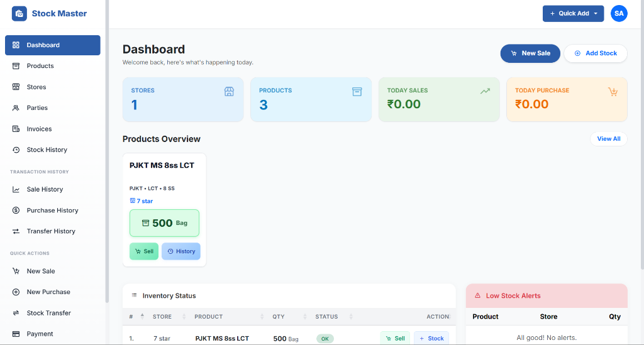This screenshot has width=644, height=345.
Task: Click the Payment card icon
Action: pyautogui.click(x=16, y=334)
